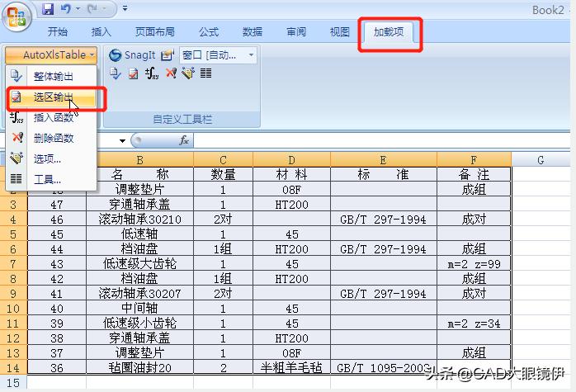The image size is (576, 392).
Task: Select column F header
Action: 474,160
